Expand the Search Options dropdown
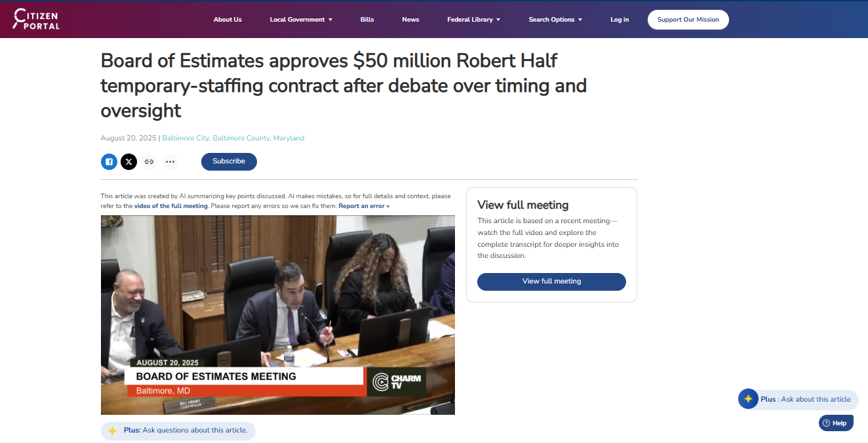 point(555,20)
